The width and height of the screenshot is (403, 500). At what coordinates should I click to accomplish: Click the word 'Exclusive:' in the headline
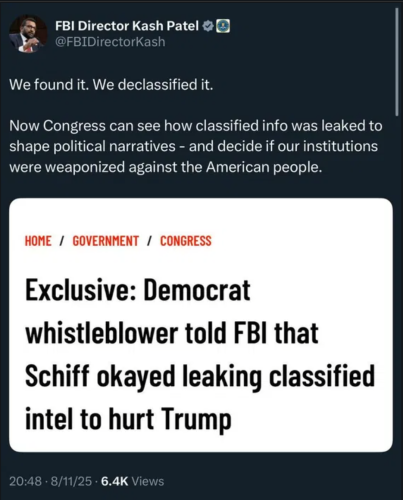(x=81, y=290)
